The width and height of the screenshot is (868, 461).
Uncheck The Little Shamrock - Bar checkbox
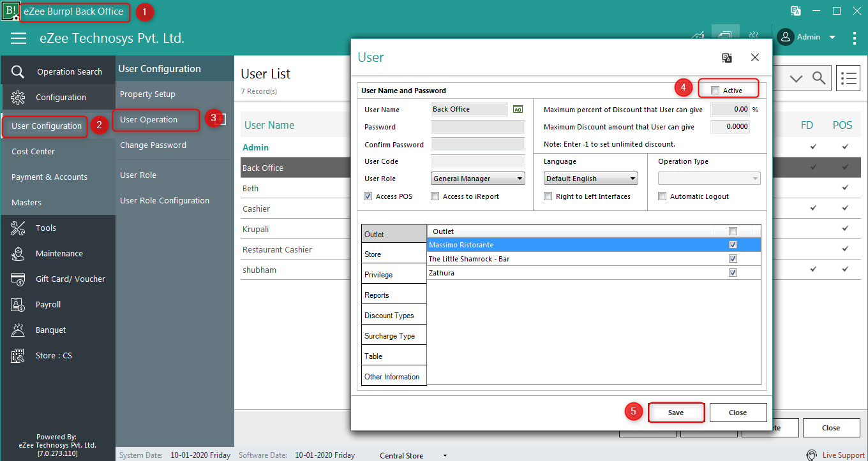pos(733,259)
